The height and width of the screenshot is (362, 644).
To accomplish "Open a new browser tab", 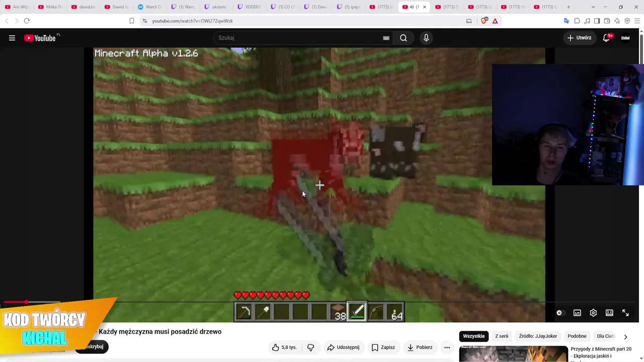I will coord(569,7).
